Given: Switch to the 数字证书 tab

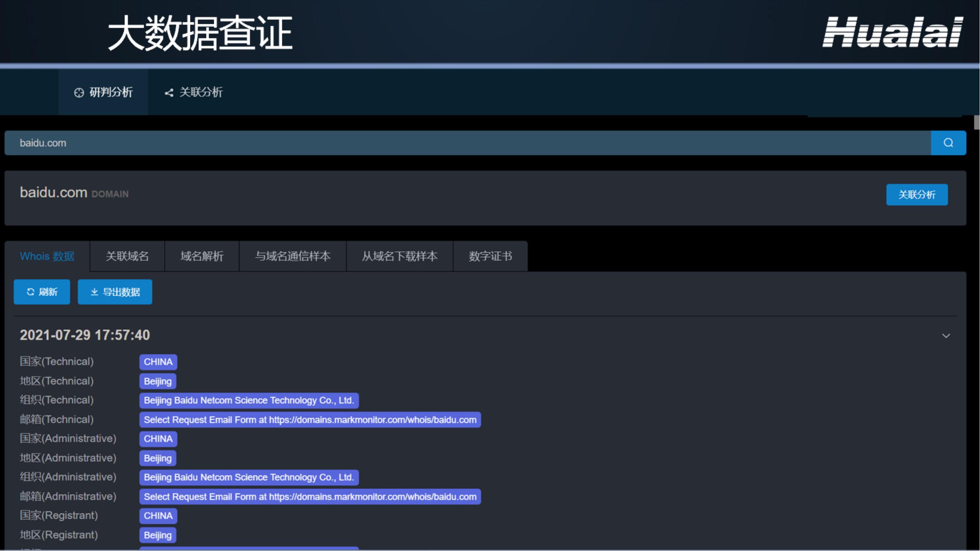Looking at the screenshot, I should click(491, 256).
